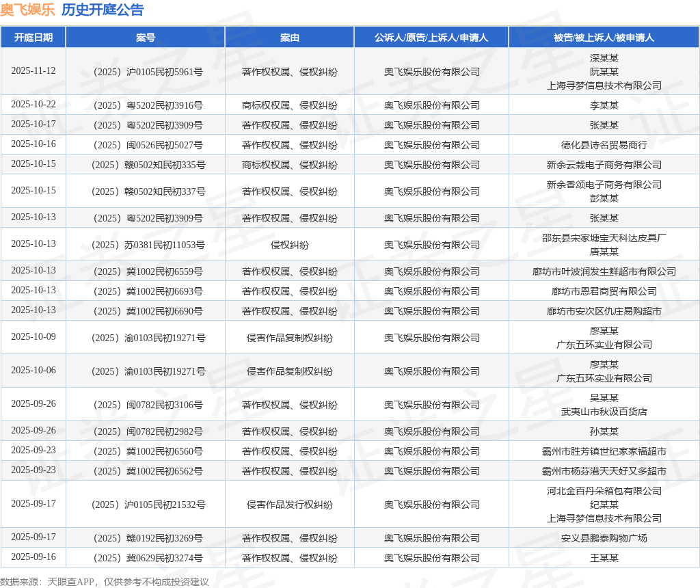This screenshot has width=700, height=588.
Task: Click the 数据来源 天眼查APP footer note
Action: pyautogui.click(x=105, y=583)
